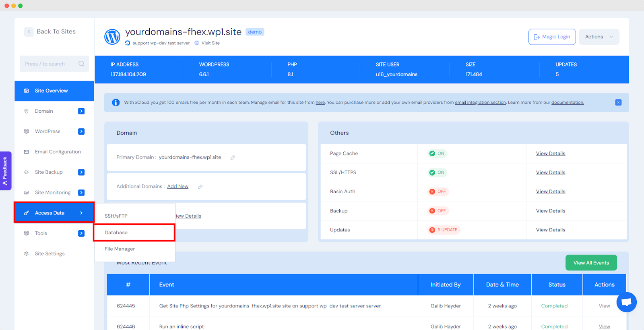Open View Details for Updates

(x=551, y=230)
